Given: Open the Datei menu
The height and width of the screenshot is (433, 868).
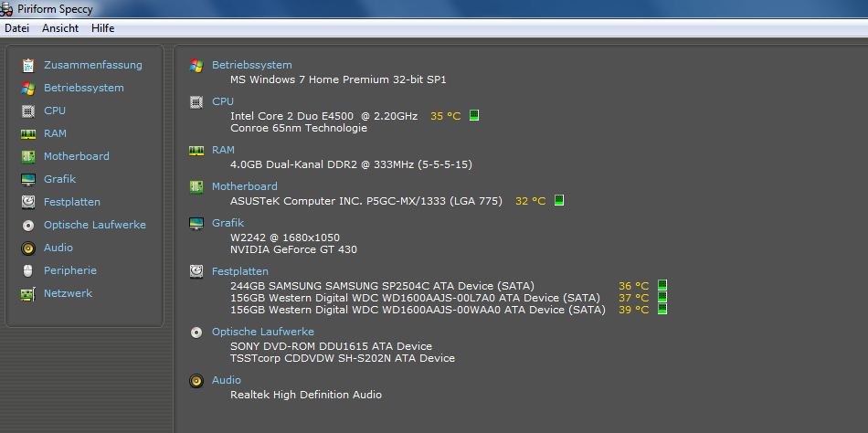Looking at the screenshot, I should [x=16, y=28].
